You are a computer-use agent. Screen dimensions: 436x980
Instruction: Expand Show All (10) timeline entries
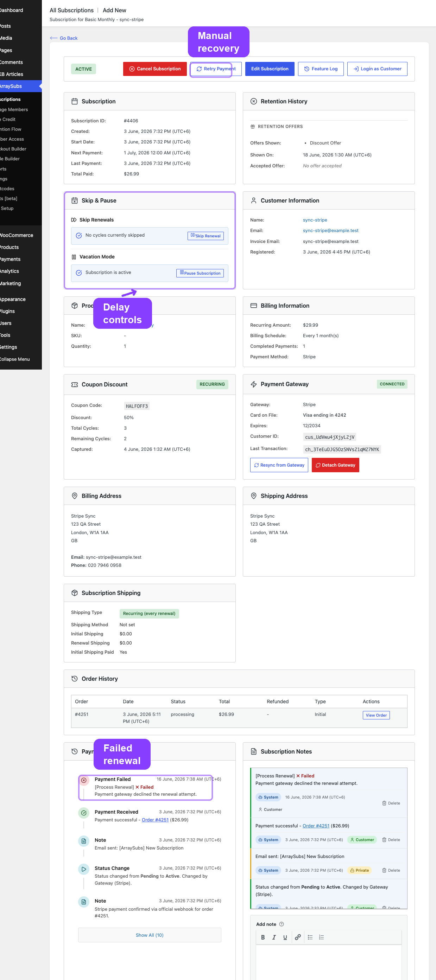(150, 935)
